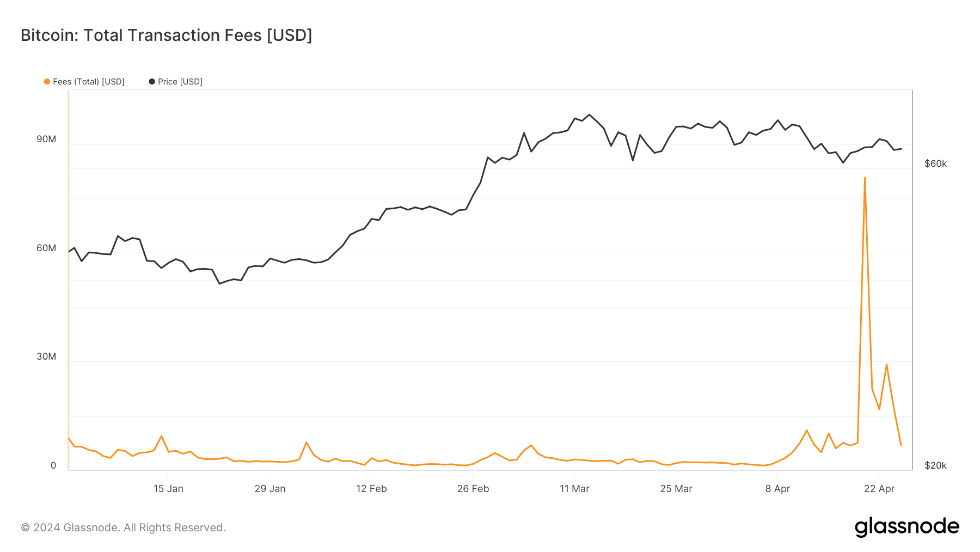
Task: Click the 30M fees axis label
Action: pos(46,356)
